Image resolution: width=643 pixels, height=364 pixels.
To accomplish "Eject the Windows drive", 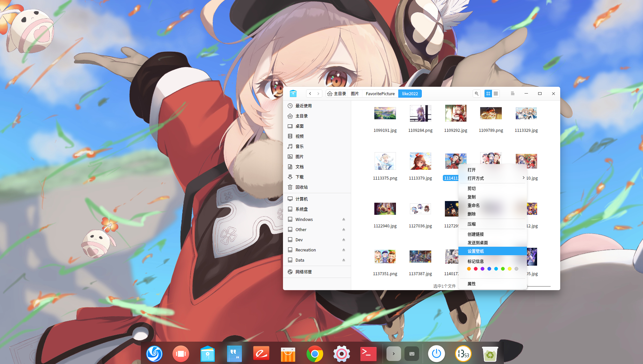I will click(x=343, y=219).
